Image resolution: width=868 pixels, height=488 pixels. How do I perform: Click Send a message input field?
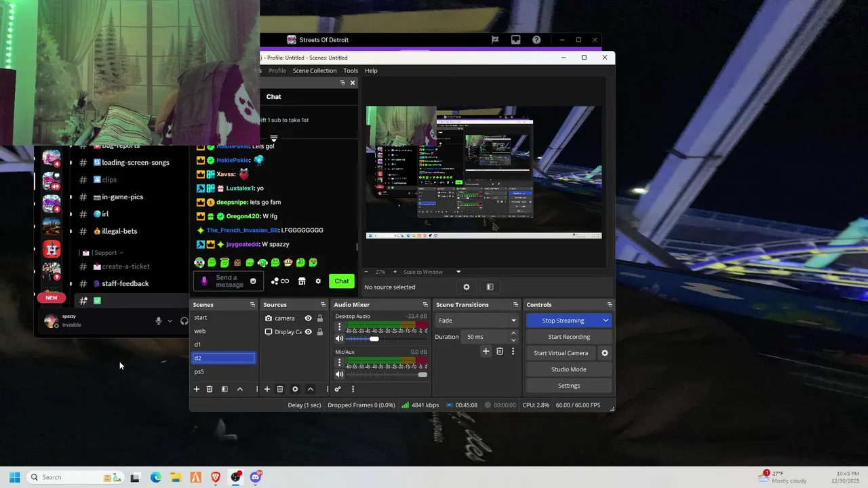point(229,281)
